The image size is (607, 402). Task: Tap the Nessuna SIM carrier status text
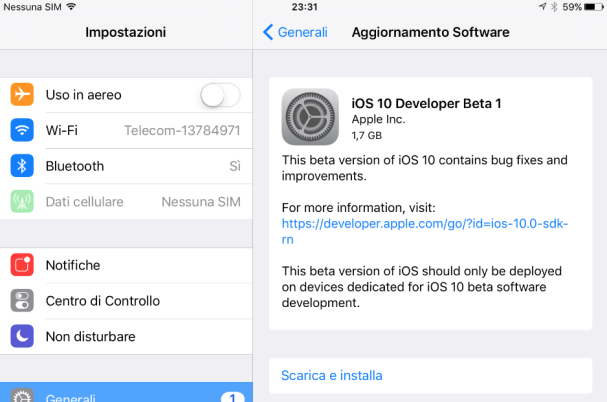pyautogui.click(x=33, y=7)
